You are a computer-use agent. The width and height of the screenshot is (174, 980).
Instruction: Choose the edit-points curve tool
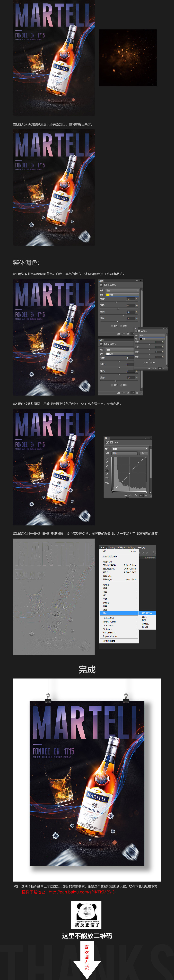pos(107,470)
